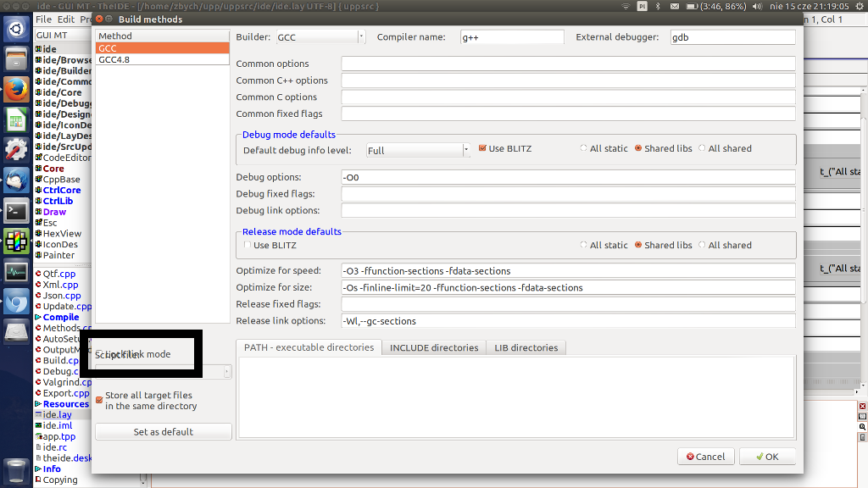
Task: Open Firefox from the Ubuntu launcher
Action: [x=16, y=89]
